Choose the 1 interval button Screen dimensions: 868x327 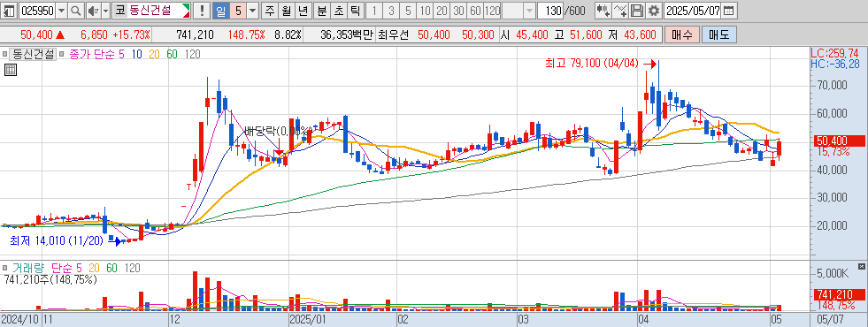click(375, 10)
